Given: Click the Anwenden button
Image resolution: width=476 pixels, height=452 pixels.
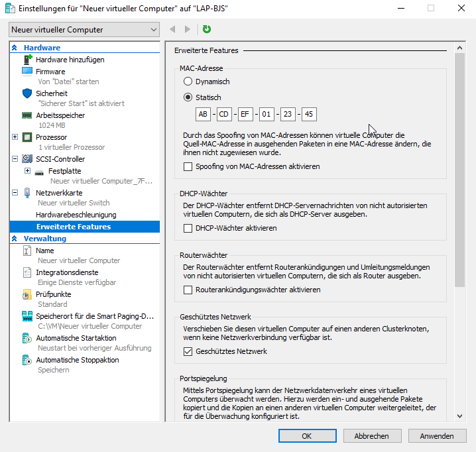Looking at the screenshot, I should 437,436.
